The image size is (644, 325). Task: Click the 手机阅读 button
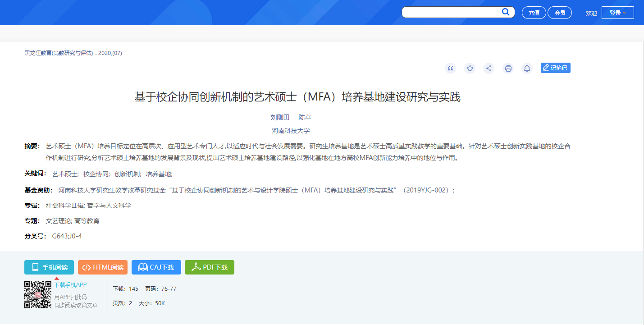pos(49,267)
